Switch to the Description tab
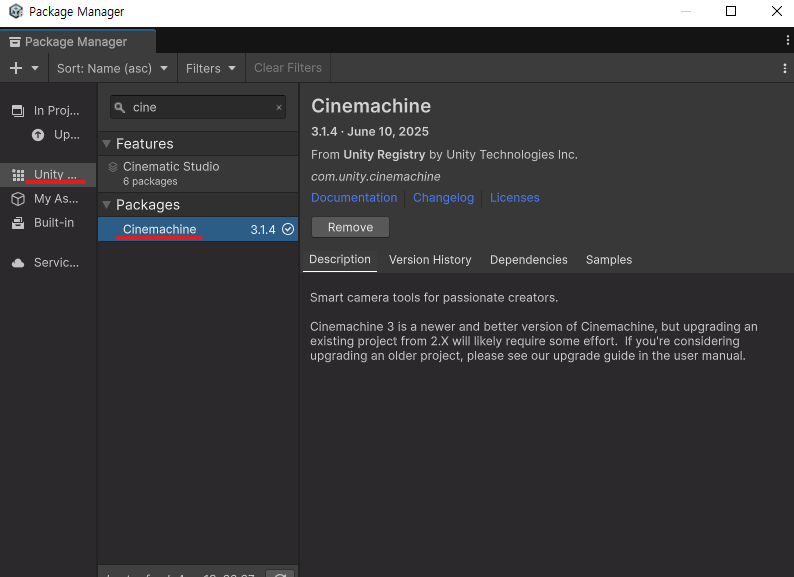This screenshot has width=794, height=577. [x=340, y=259]
